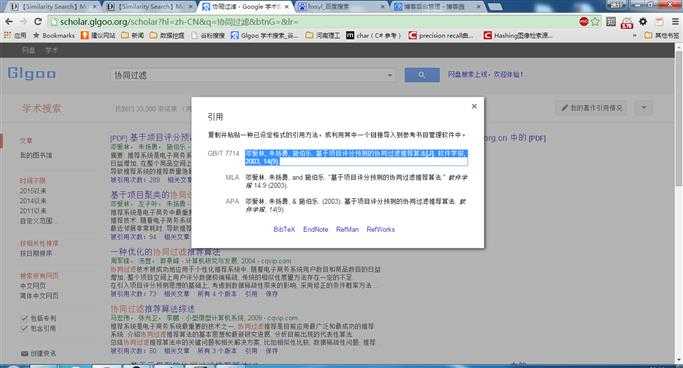Switch to the fifth browser tab
The image size is (683, 368).
439,7
